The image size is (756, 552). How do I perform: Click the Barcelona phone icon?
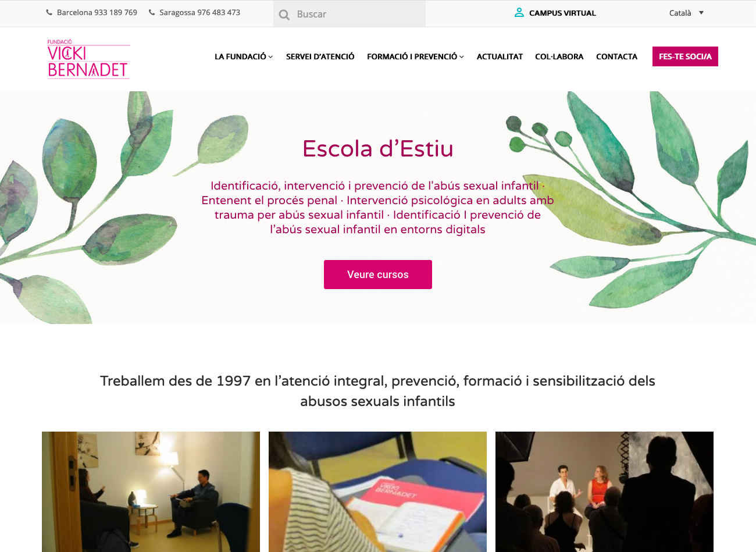click(x=49, y=12)
